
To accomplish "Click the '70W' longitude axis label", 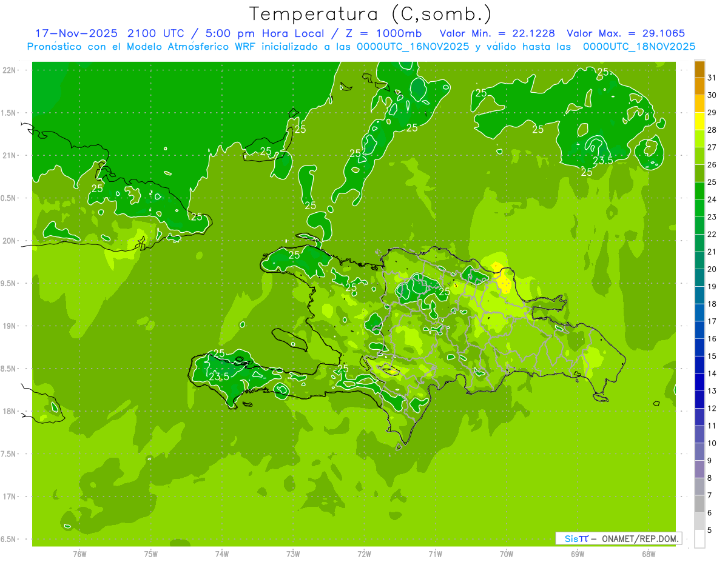I will [506, 554].
